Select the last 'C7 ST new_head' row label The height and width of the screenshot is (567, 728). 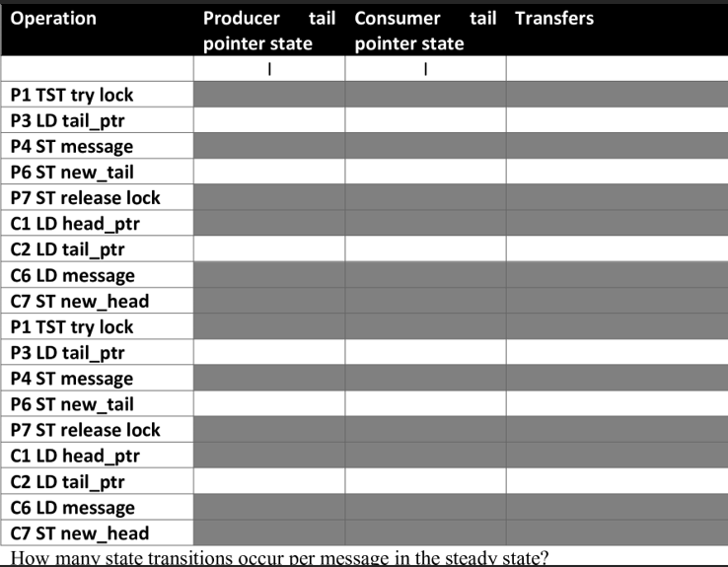coord(79,533)
